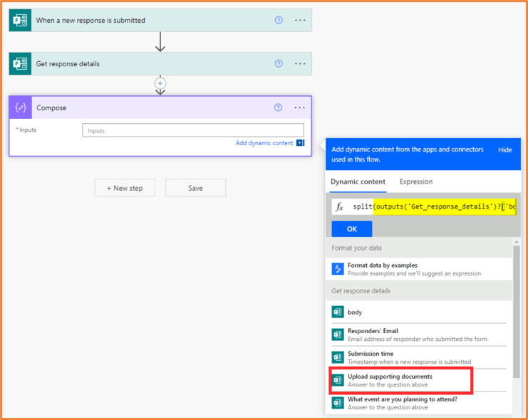Open the ellipsis menu of 'When a new response is submitted'
The width and height of the screenshot is (528, 420).
click(x=300, y=20)
